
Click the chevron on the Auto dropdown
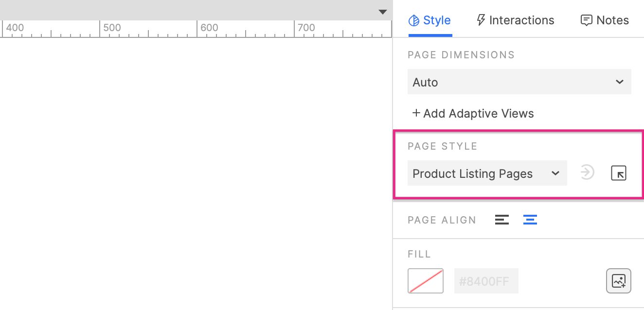[620, 82]
